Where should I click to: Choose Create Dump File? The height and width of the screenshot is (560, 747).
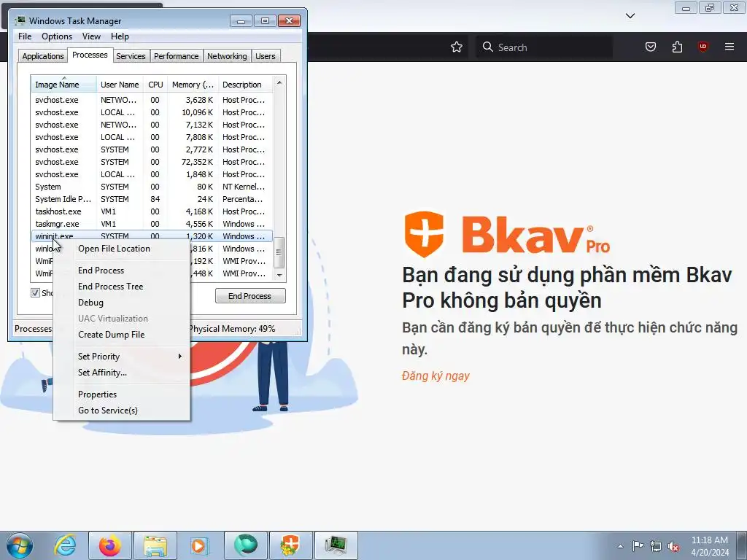click(x=122, y=334)
